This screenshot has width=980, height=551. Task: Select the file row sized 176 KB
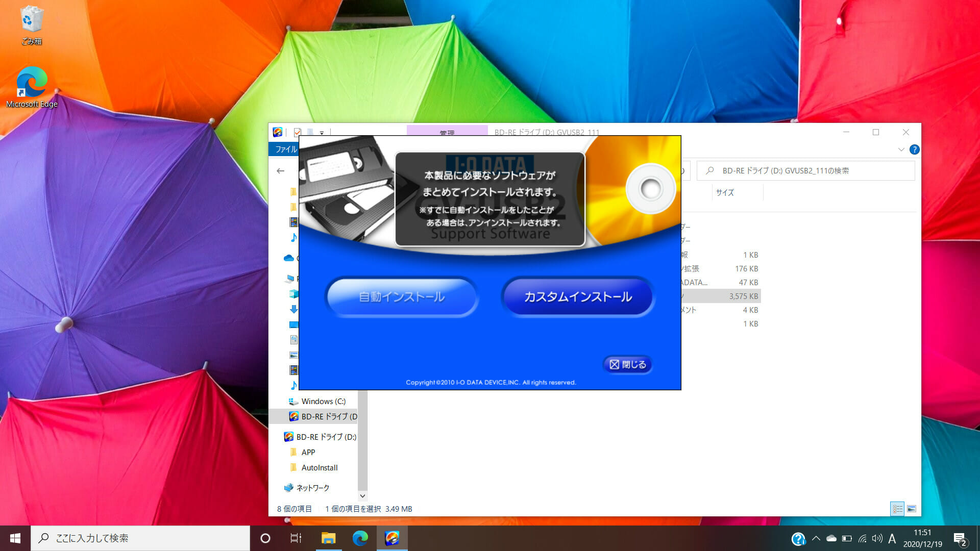tap(721, 268)
